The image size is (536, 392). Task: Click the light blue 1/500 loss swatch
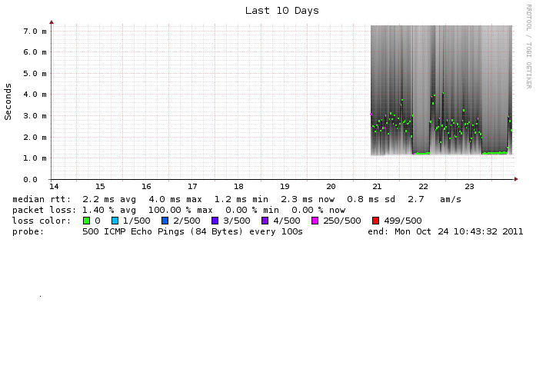pos(115,221)
